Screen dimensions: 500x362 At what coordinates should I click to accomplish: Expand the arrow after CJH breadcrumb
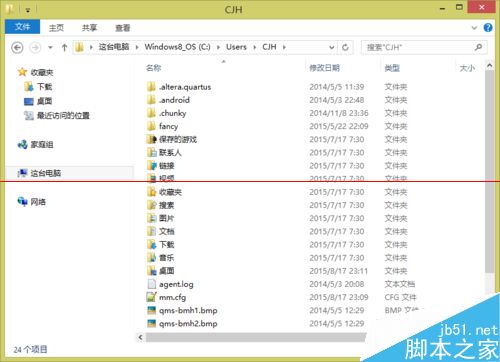tap(284, 47)
